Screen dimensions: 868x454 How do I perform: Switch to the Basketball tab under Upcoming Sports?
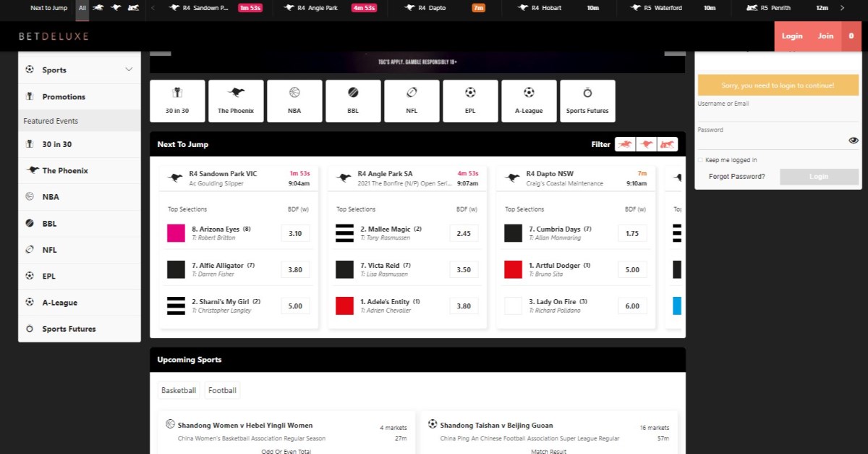coord(179,390)
